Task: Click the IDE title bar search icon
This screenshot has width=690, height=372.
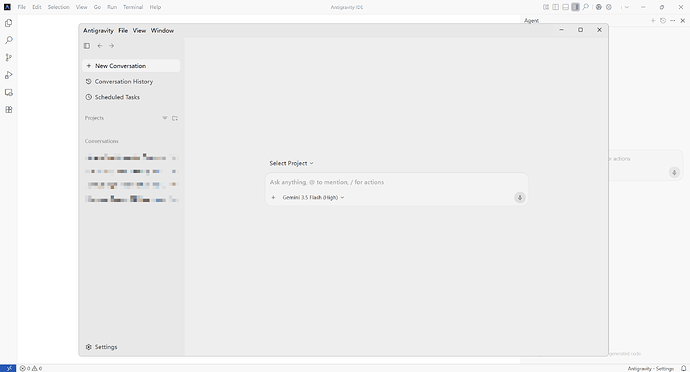Action: coord(586,7)
